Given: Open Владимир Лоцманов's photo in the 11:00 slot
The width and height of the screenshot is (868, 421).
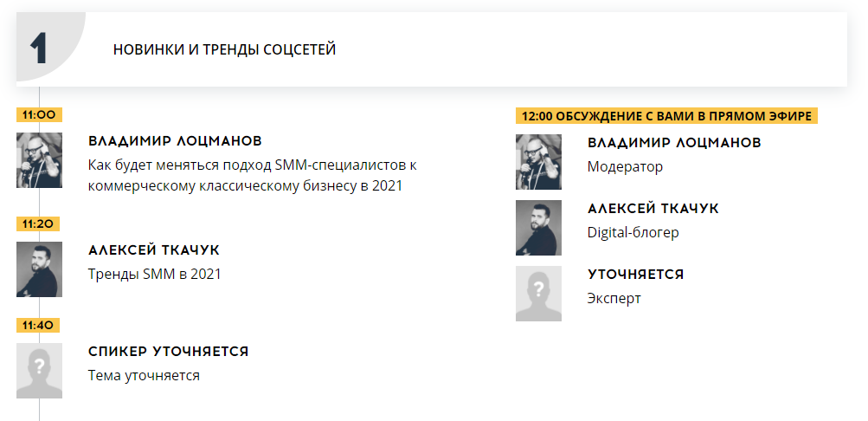Looking at the screenshot, I should pyautogui.click(x=39, y=160).
